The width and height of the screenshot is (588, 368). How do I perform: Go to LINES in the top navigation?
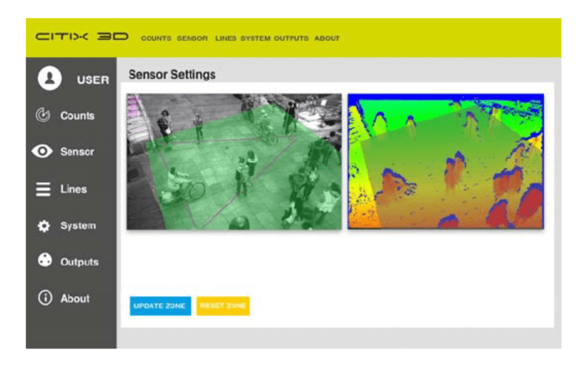click(x=225, y=38)
